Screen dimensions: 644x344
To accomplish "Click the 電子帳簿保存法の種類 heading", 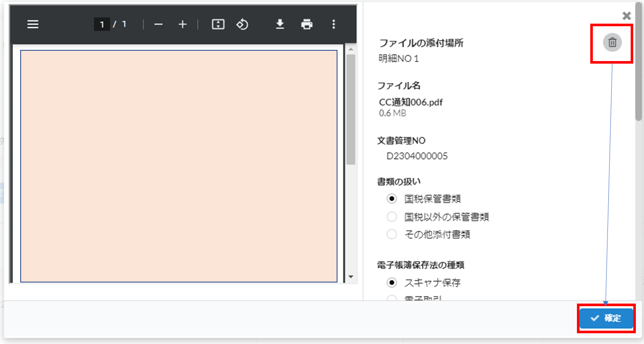I will [x=421, y=265].
